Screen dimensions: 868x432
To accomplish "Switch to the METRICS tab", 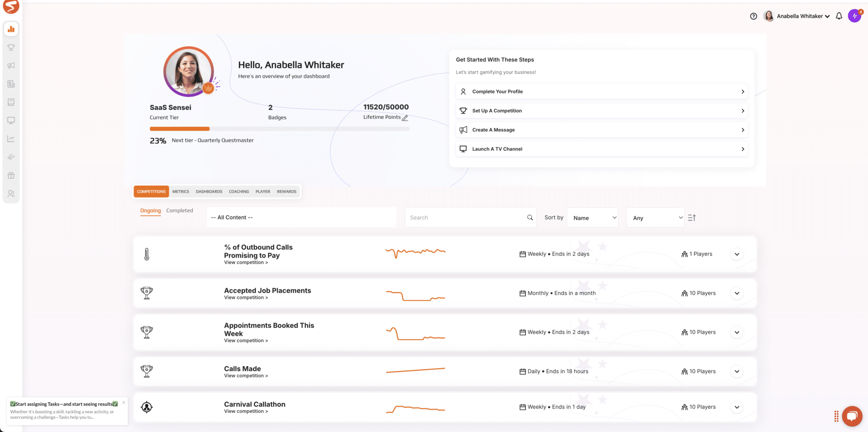I will [181, 191].
